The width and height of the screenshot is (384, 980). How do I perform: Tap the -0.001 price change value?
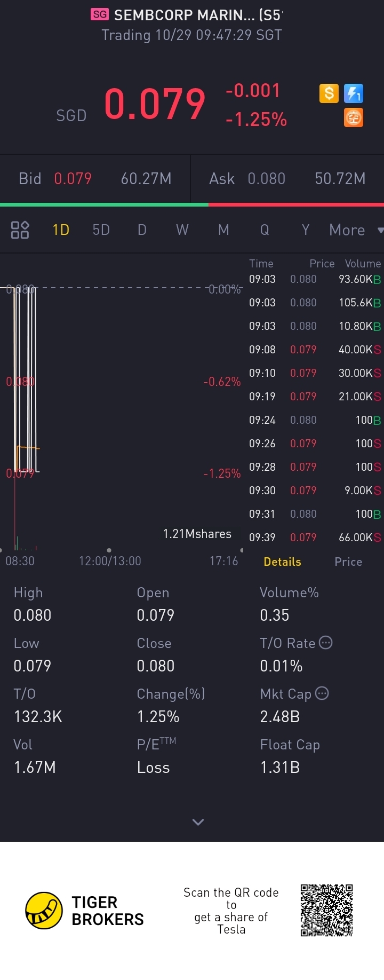[x=253, y=91]
